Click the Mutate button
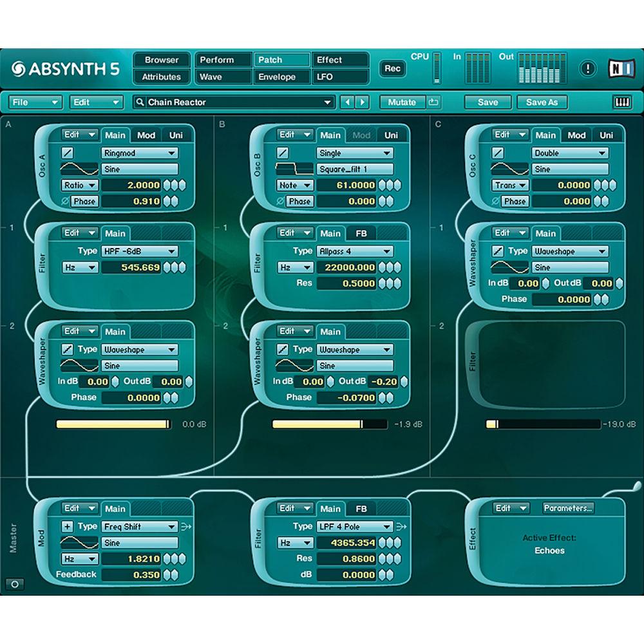 pos(402,102)
